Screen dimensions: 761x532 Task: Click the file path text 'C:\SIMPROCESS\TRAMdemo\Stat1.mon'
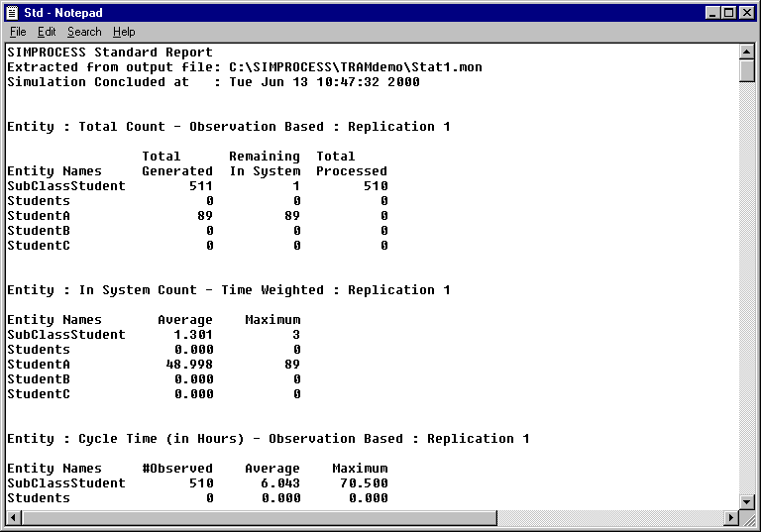pos(356,67)
